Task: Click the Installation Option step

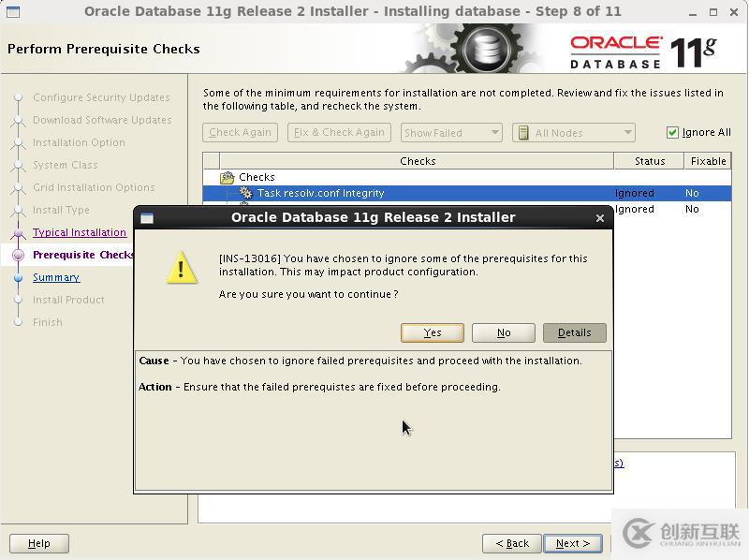Action: point(79,142)
